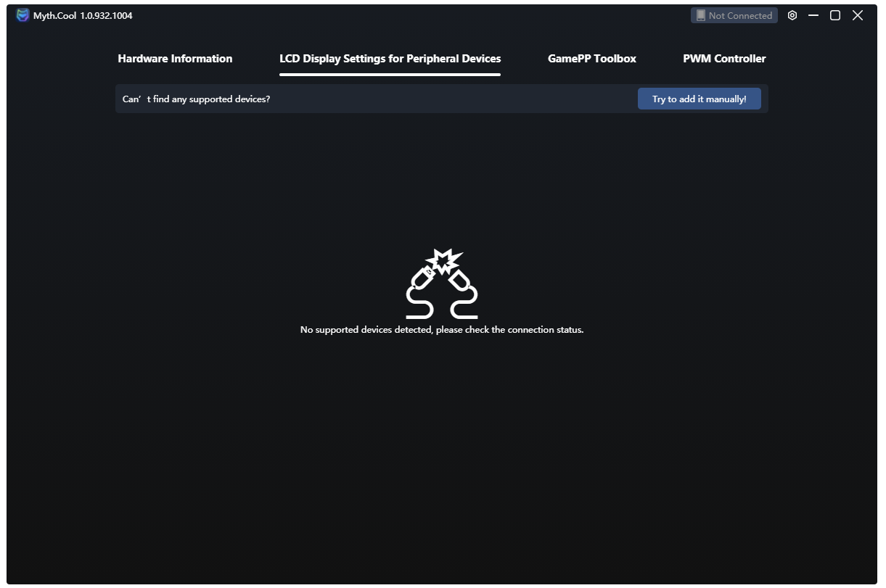Image resolution: width=886 pixels, height=588 pixels.
Task: Click the left plug of the disconnected cable icon
Action: pos(422,277)
